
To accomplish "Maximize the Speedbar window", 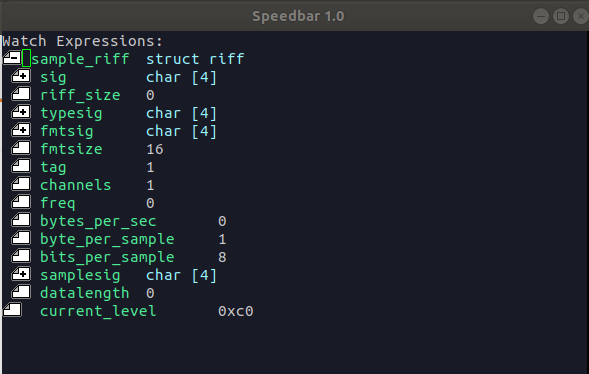I will coord(561,16).
